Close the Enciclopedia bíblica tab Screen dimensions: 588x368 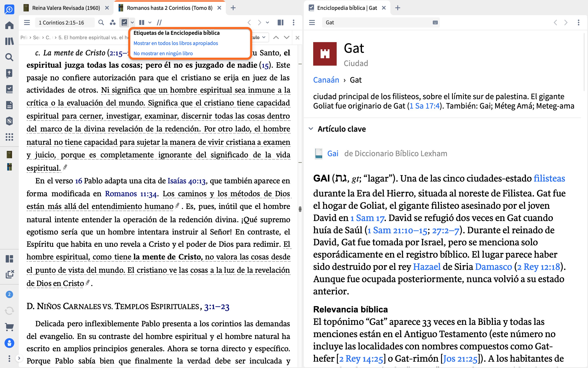click(x=384, y=8)
